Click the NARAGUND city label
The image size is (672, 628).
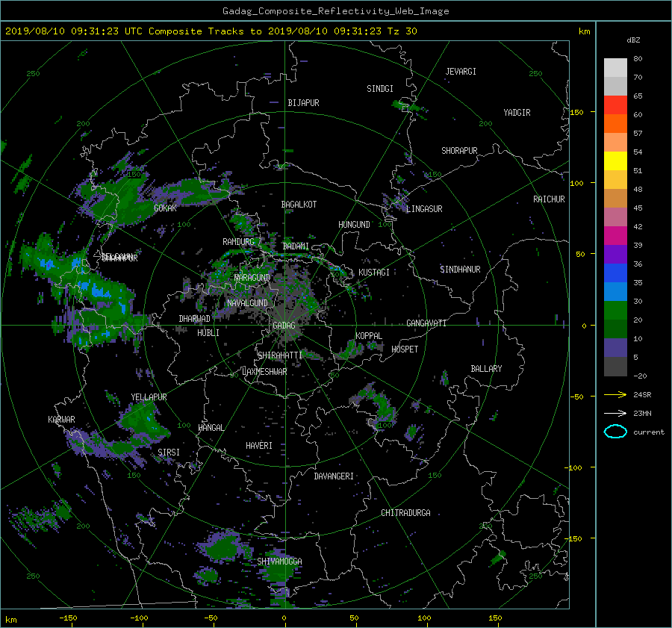252,278
